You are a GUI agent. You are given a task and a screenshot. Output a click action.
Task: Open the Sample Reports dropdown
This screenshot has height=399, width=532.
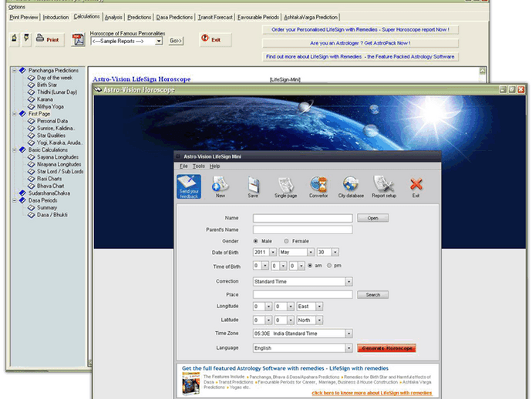159,41
